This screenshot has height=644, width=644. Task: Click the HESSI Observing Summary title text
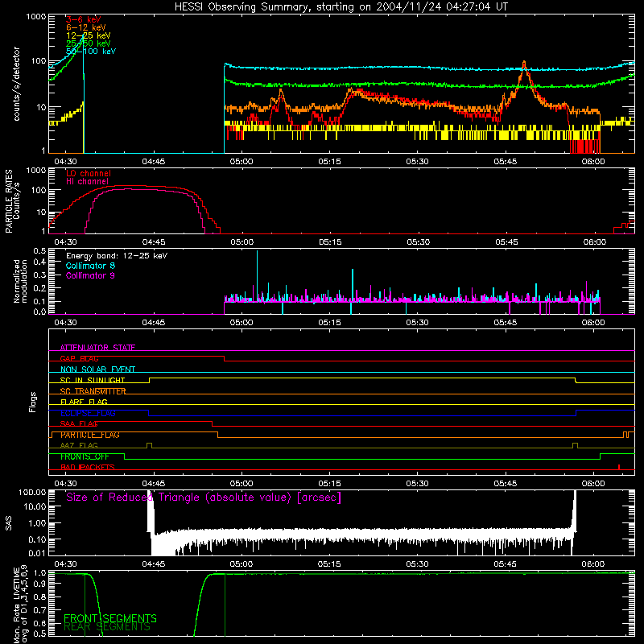341,6
